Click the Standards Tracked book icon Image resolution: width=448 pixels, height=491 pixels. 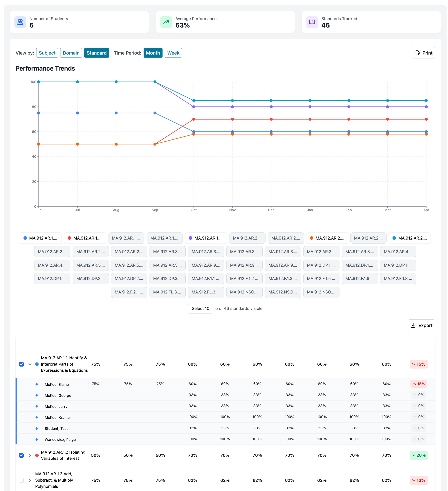tap(312, 22)
